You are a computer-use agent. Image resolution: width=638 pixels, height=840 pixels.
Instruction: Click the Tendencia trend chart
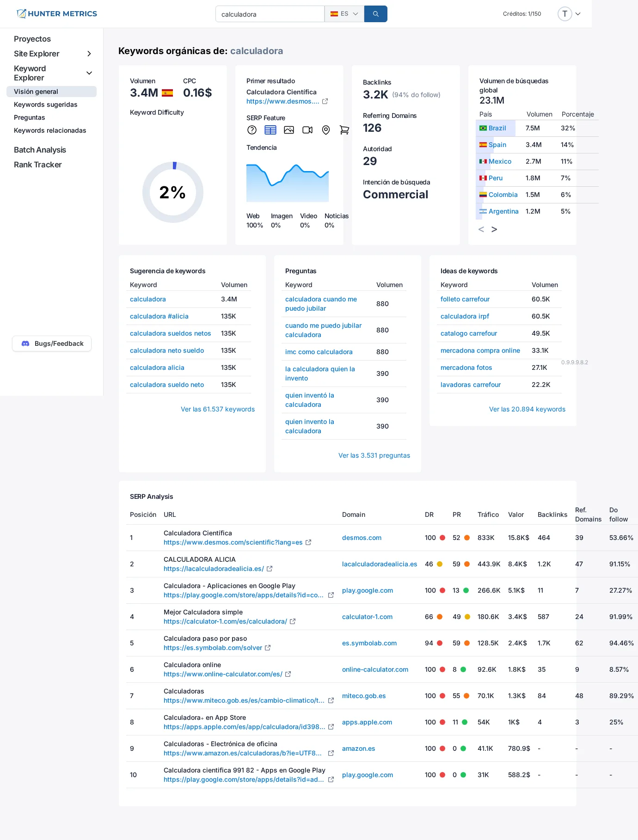[288, 183]
